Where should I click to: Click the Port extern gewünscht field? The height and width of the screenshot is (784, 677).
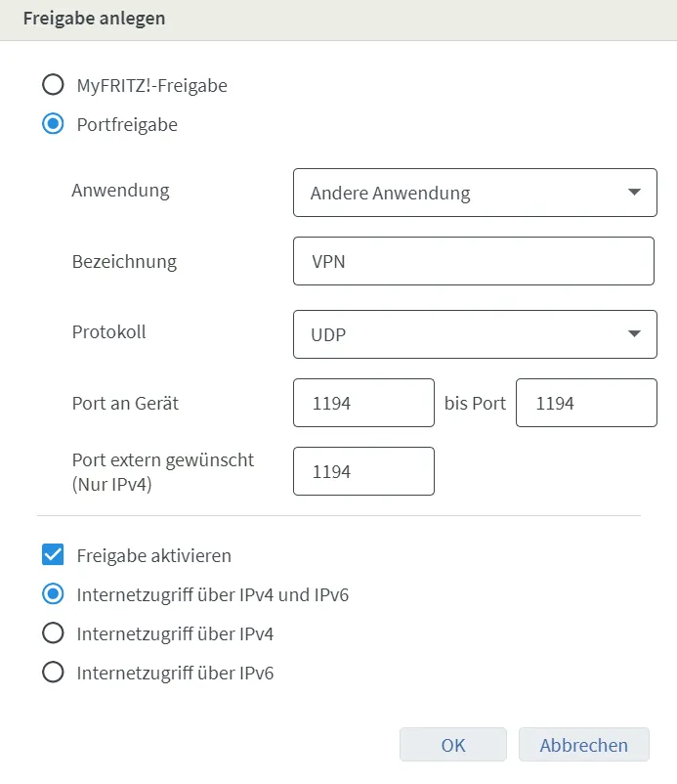pyautogui.click(x=363, y=471)
